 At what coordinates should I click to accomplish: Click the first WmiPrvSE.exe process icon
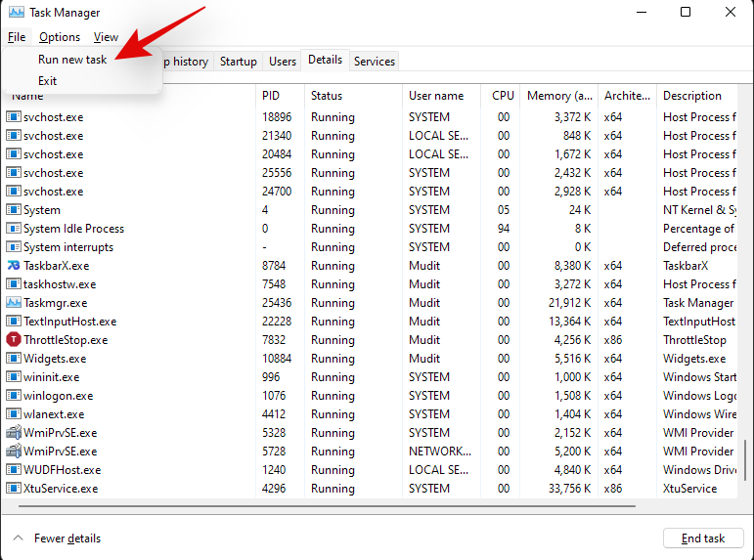[x=14, y=433]
